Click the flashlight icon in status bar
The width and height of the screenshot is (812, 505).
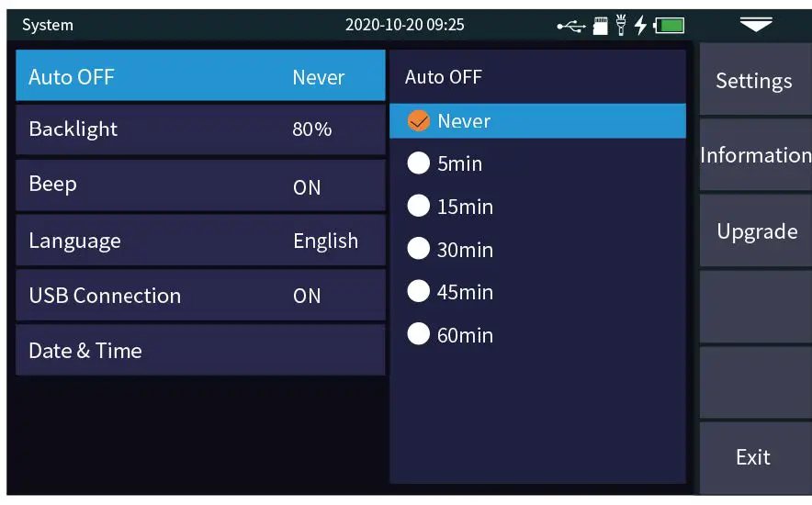(621, 25)
